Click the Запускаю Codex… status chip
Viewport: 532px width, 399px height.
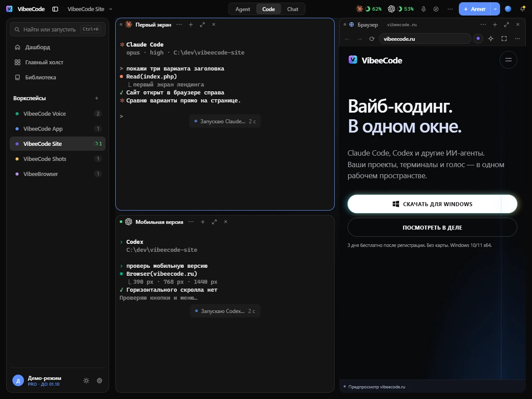pos(225,311)
